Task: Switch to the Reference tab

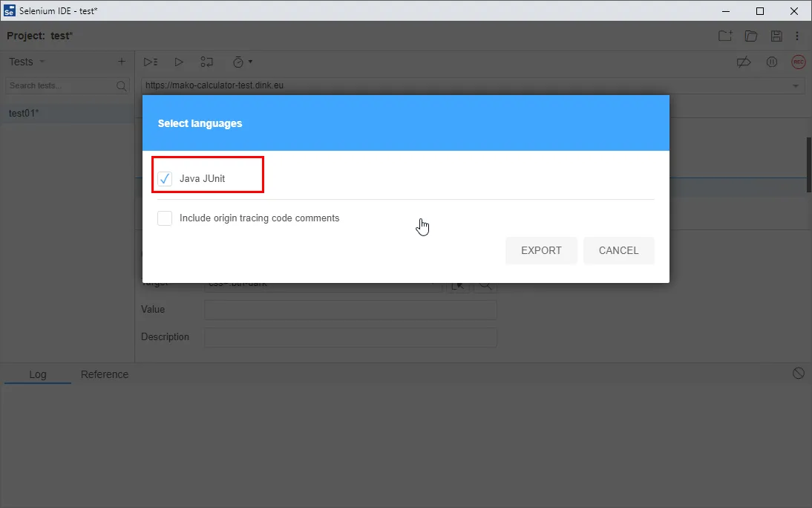Action: pos(105,374)
